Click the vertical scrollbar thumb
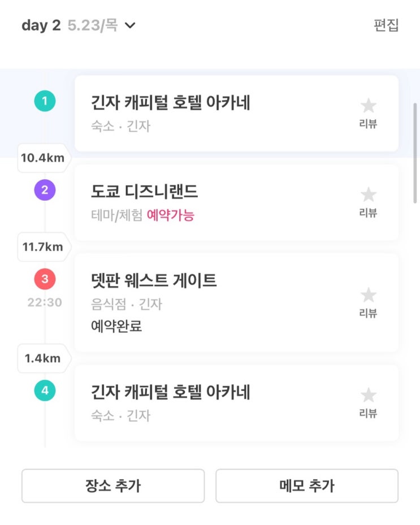 pyautogui.click(x=416, y=153)
